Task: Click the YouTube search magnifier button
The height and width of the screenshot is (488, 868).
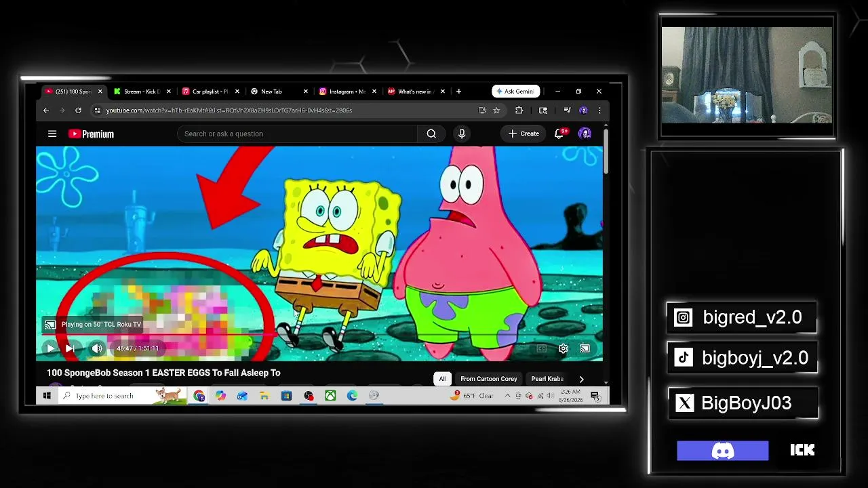Action: [431, 134]
